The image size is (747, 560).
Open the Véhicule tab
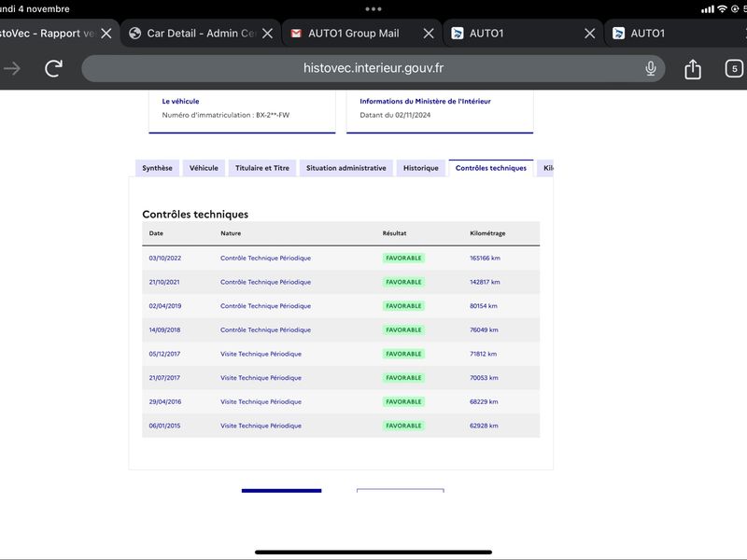point(204,168)
